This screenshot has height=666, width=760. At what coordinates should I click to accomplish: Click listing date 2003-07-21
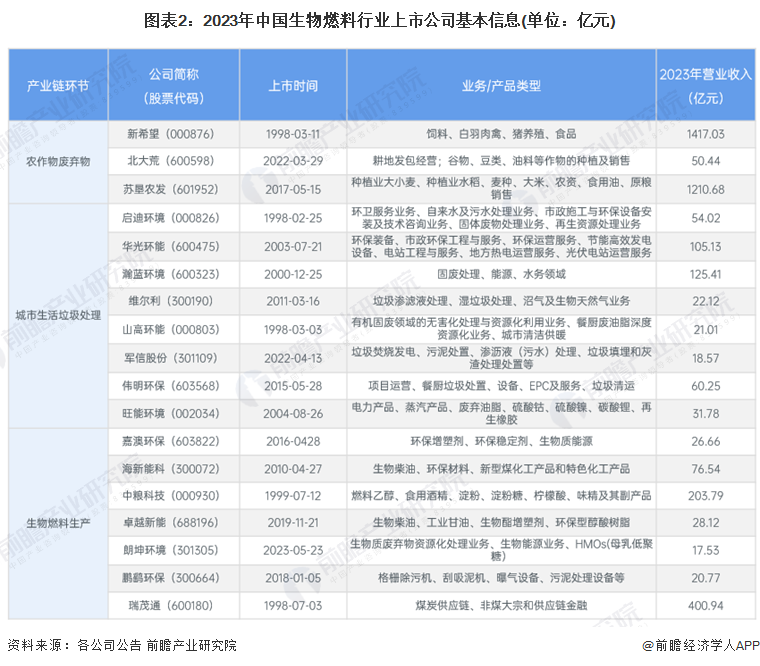point(293,247)
